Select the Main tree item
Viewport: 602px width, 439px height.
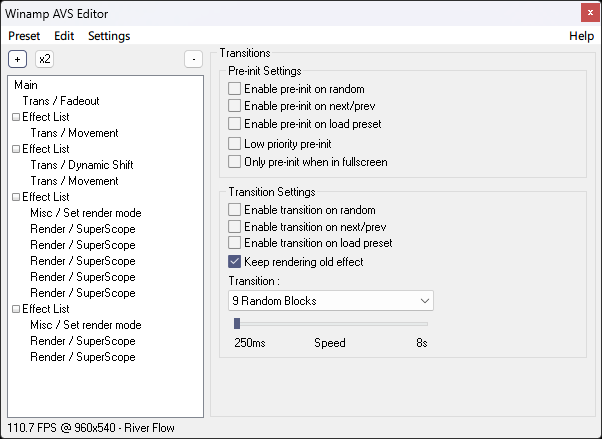tap(26, 85)
